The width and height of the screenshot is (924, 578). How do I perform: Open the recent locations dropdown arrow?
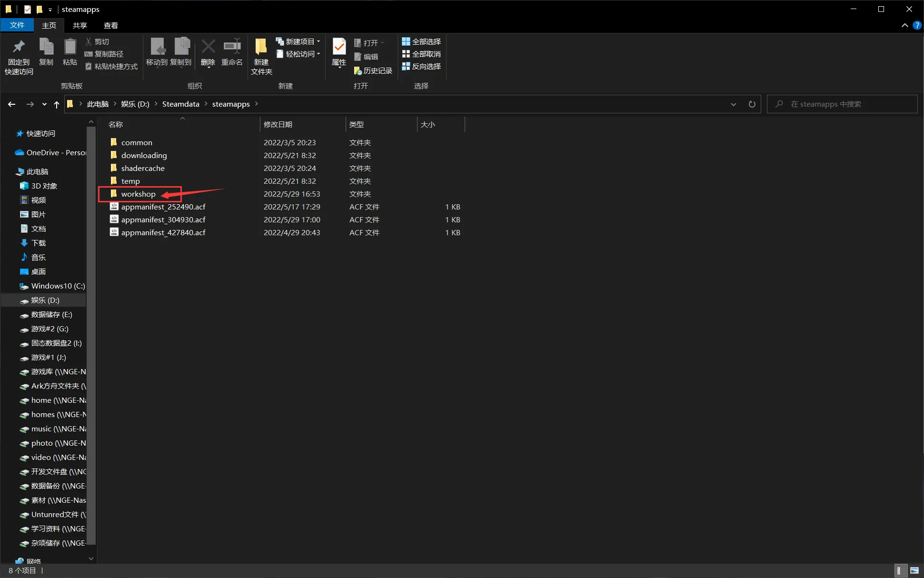pos(44,104)
